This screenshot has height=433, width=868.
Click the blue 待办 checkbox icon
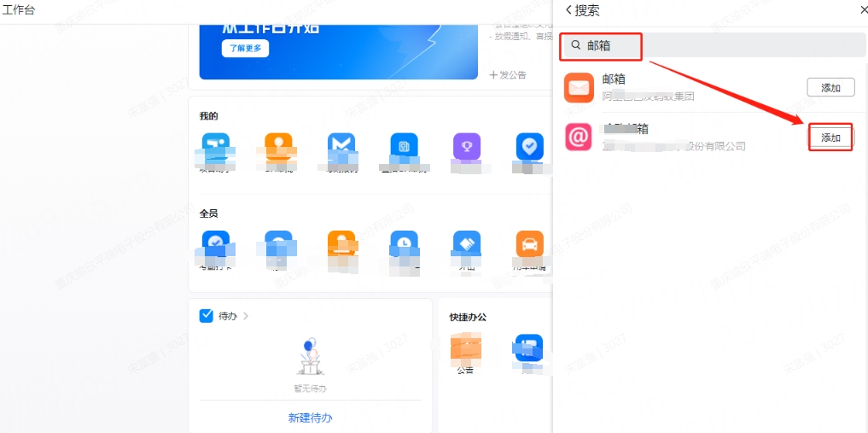click(x=206, y=316)
